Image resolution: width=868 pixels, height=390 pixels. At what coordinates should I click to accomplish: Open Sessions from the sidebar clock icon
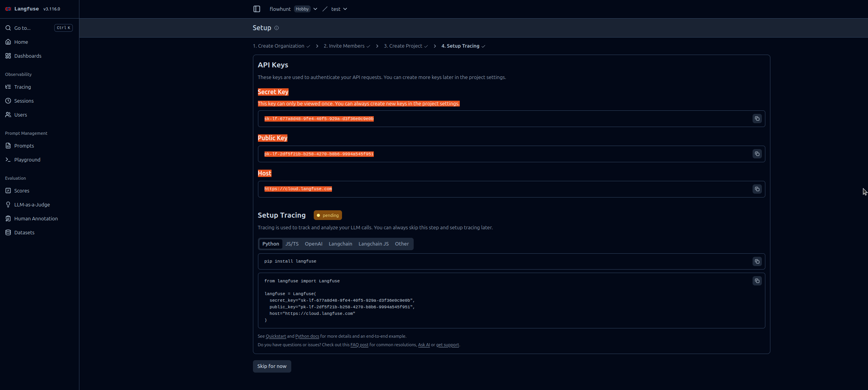coord(8,101)
